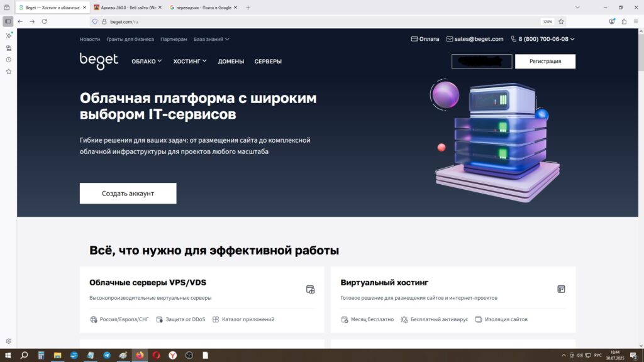This screenshot has height=362, width=644.
Task: Open the tracking protection shield icon
Action: coord(95,21)
